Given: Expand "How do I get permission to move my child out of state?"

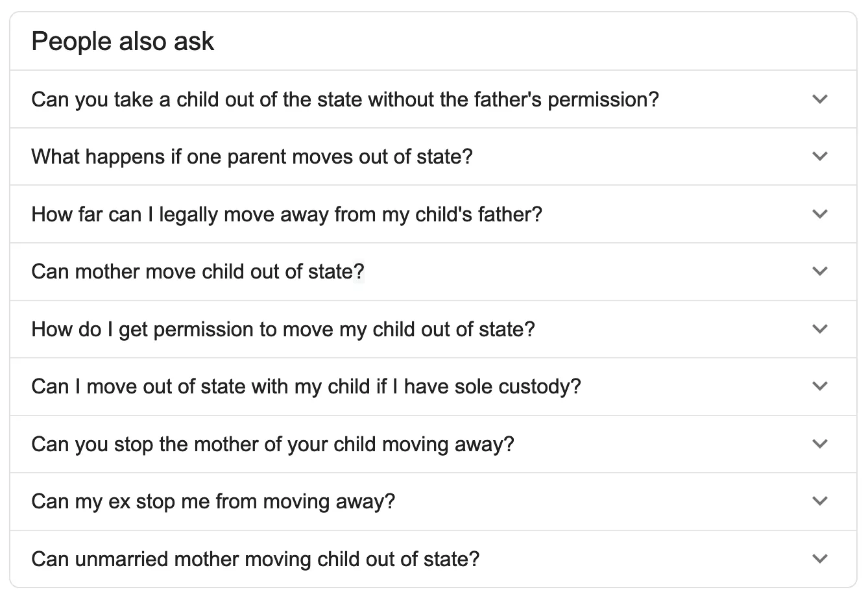Looking at the screenshot, I should (x=283, y=329).
